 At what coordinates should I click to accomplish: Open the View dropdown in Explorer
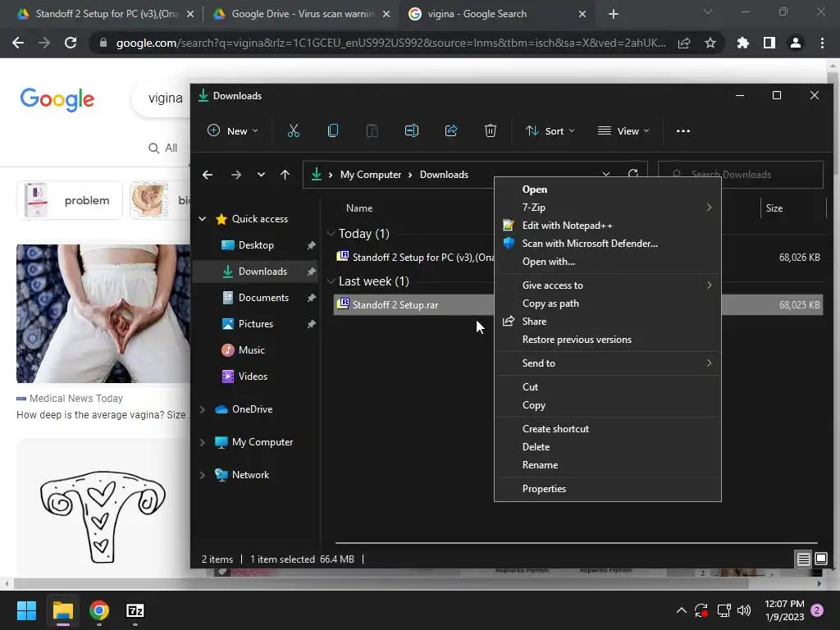[x=623, y=130]
